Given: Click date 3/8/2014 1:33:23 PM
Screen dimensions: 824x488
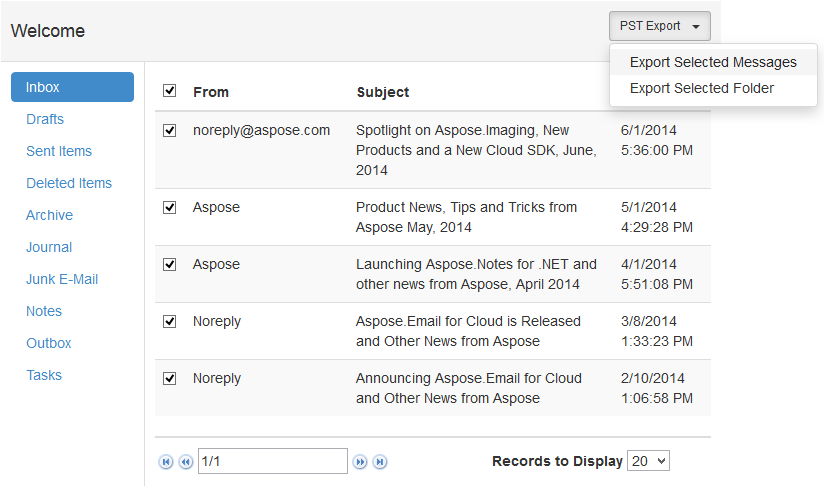Looking at the screenshot, I should click(x=657, y=331).
